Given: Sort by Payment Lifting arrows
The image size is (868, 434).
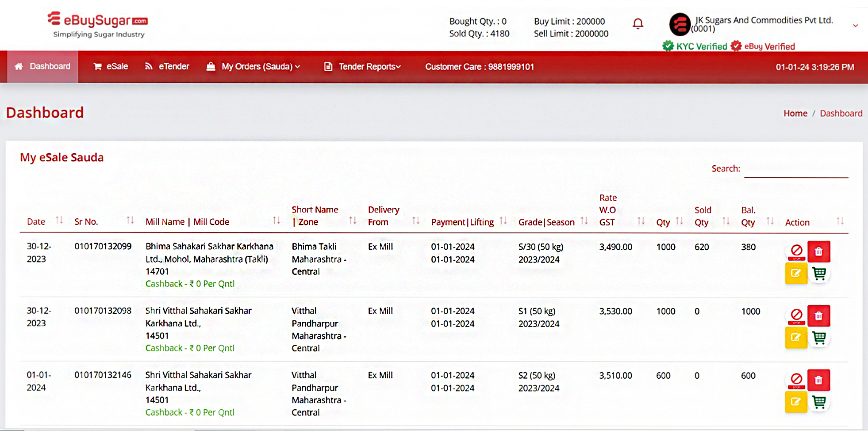Looking at the screenshot, I should 503,220.
